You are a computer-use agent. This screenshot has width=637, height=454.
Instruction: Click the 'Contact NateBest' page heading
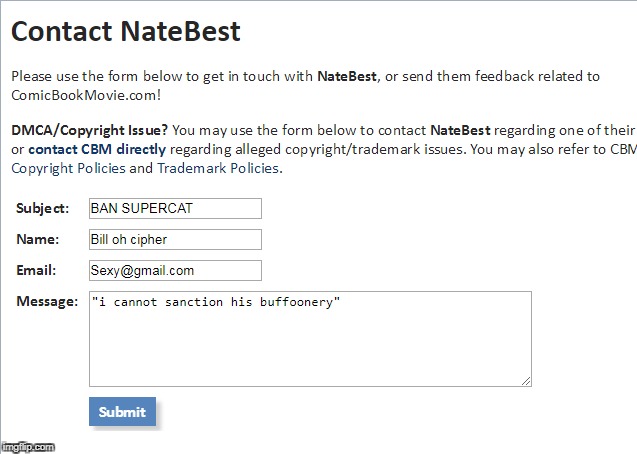tap(126, 31)
